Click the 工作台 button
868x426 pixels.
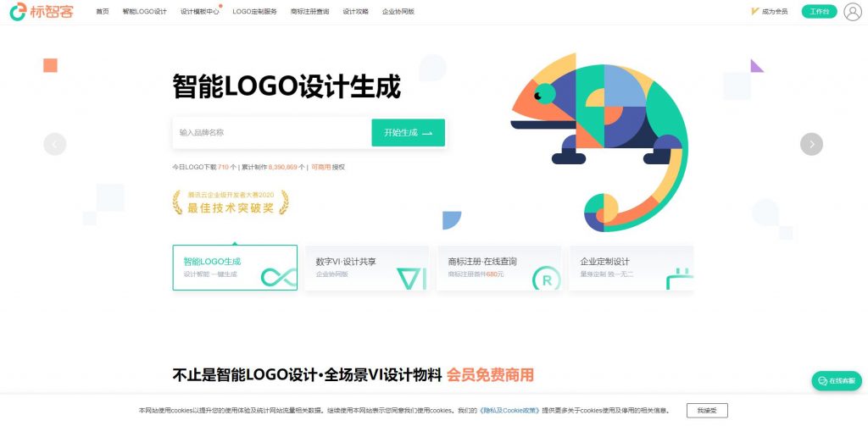(820, 12)
